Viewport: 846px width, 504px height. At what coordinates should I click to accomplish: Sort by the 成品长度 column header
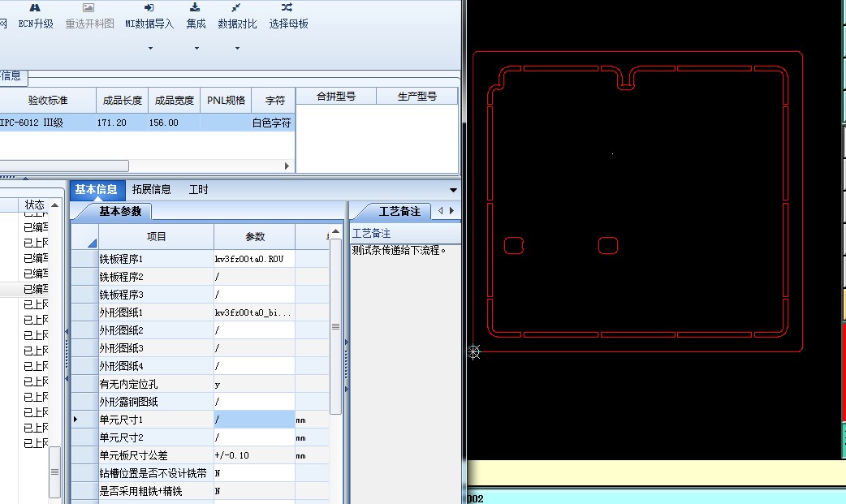(x=123, y=101)
